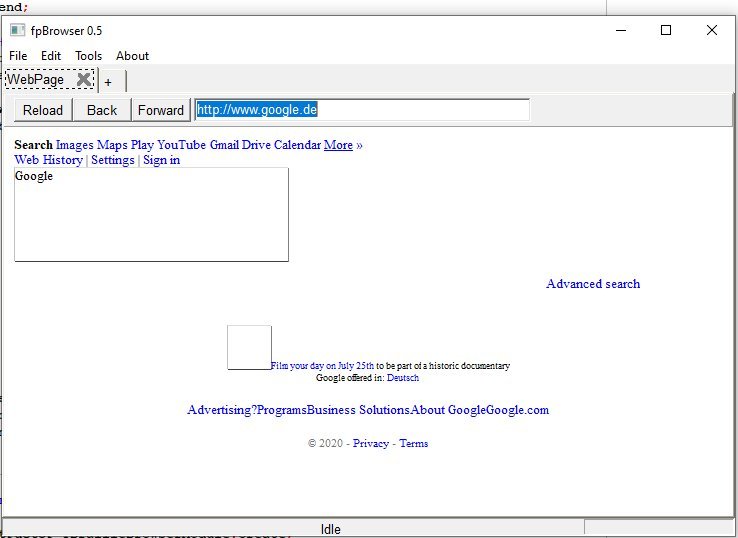Viewport: 738px width, 538px height.
Task: Open the Settings link on page
Action: click(113, 160)
